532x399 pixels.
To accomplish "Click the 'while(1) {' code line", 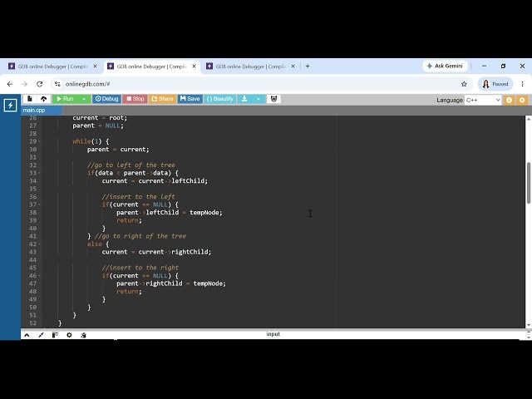I will point(91,141).
